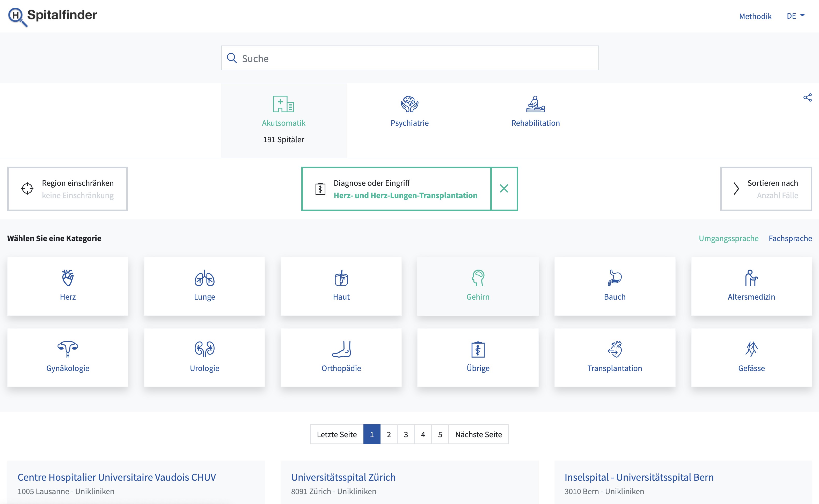The height and width of the screenshot is (504, 819).
Task: Open Centre Hospitalier Universitaire Vaudois CHUV
Action: coord(117,477)
